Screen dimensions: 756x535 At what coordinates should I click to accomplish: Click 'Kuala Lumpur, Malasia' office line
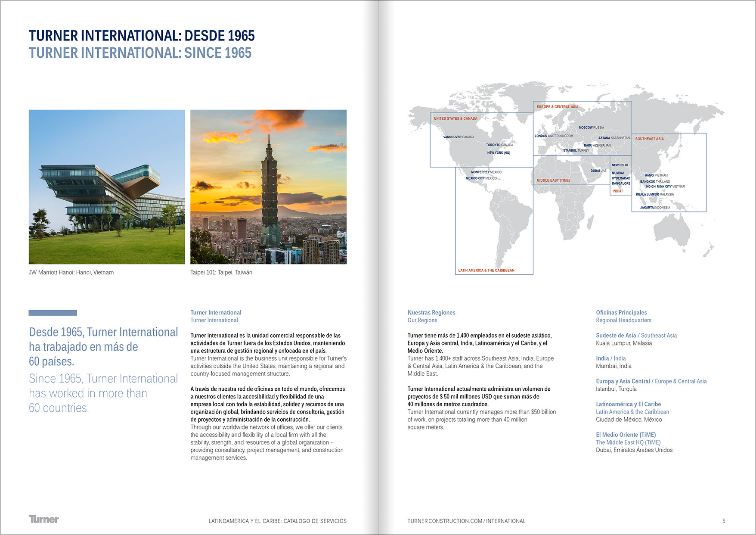pyautogui.click(x=624, y=343)
